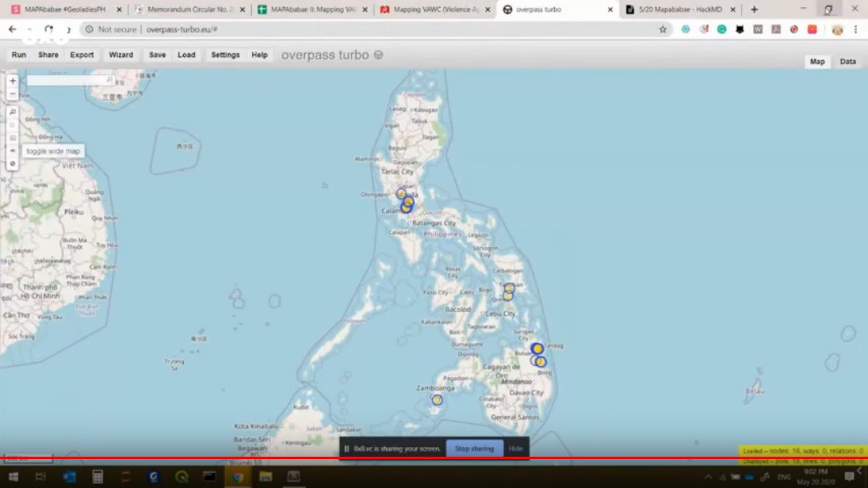Run the Overpass query
This screenshot has height=488, width=868.
(x=18, y=55)
